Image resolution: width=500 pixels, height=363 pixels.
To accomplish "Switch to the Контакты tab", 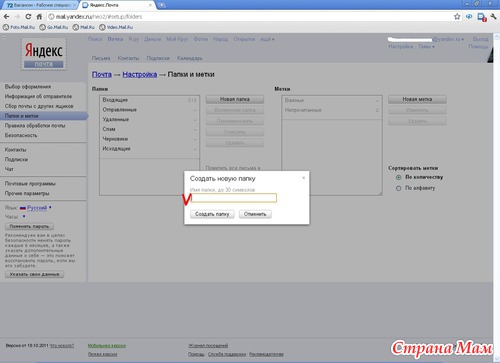I will (x=128, y=58).
